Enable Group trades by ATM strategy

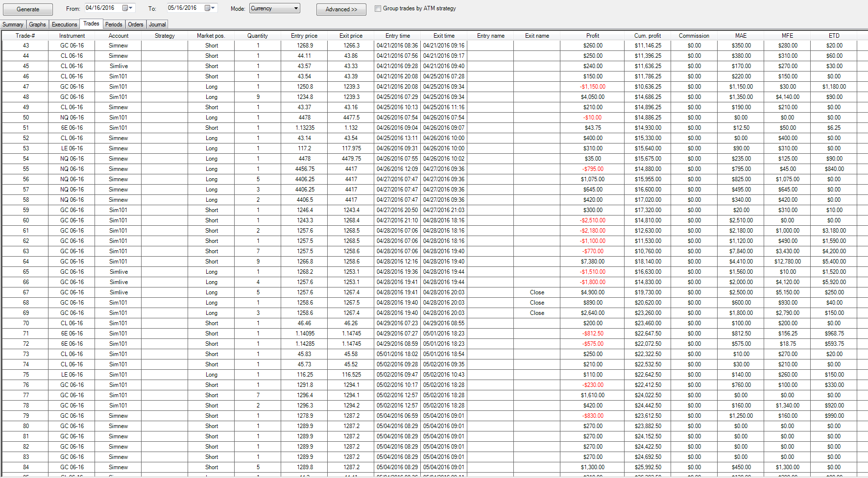pos(378,8)
